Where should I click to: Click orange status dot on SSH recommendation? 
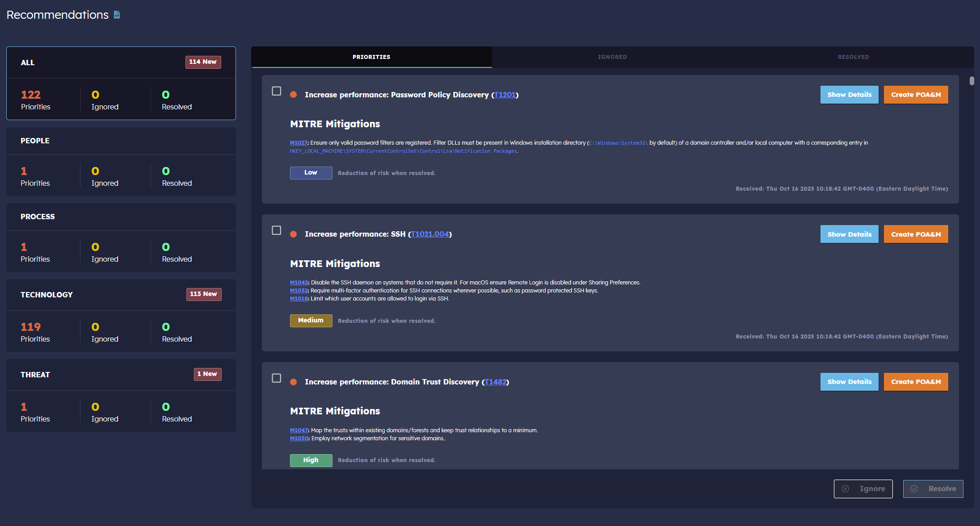[x=294, y=234]
